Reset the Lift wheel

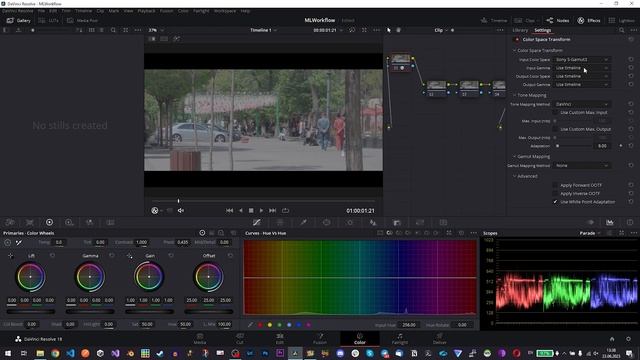click(52, 256)
